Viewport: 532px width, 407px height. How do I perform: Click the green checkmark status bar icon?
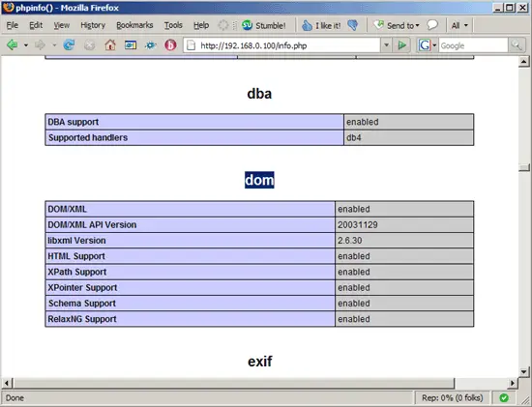coord(504,397)
